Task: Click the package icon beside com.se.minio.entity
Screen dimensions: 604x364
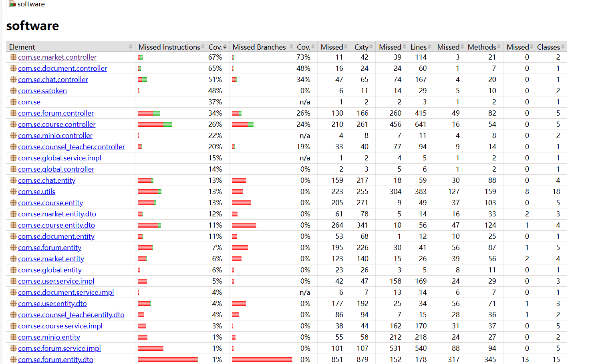Action: click(x=13, y=337)
